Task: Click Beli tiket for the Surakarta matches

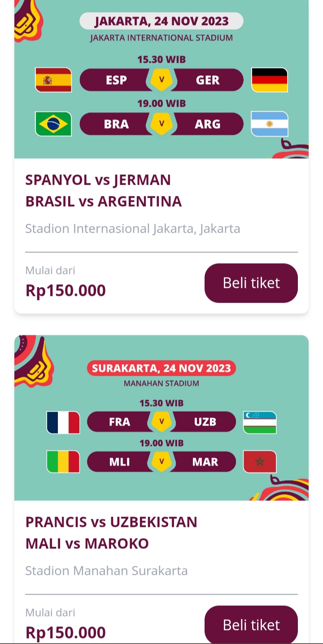Action: point(251,625)
